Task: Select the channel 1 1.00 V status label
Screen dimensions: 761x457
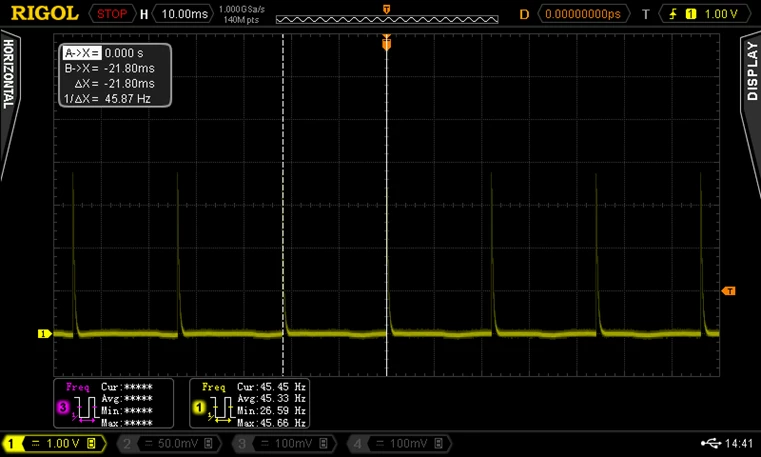Action: pos(54,443)
